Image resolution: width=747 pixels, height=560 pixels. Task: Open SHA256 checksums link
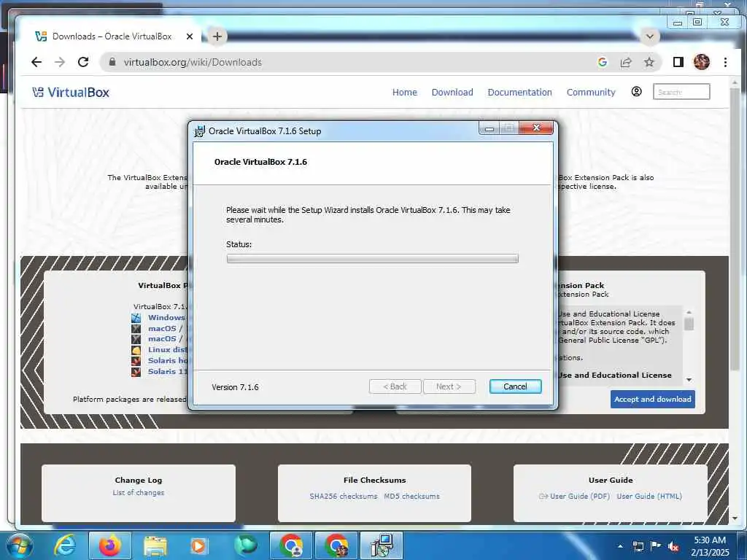pyautogui.click(x=343, y=496)
